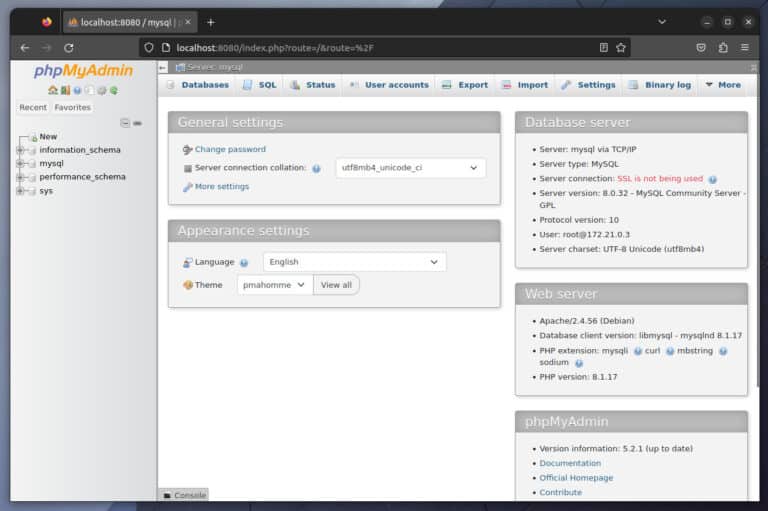Toggle the link with main panel icon

pyautogui.click(x=137, y=123)
